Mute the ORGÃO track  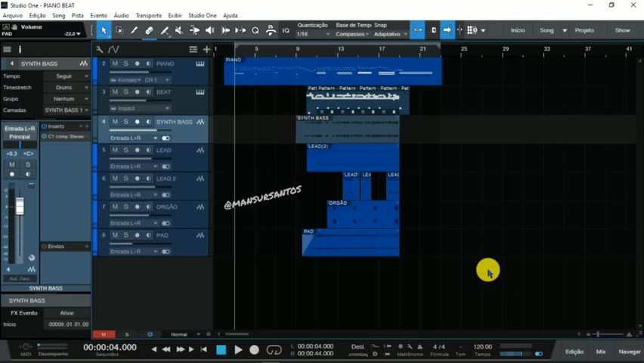pos(115,206)
